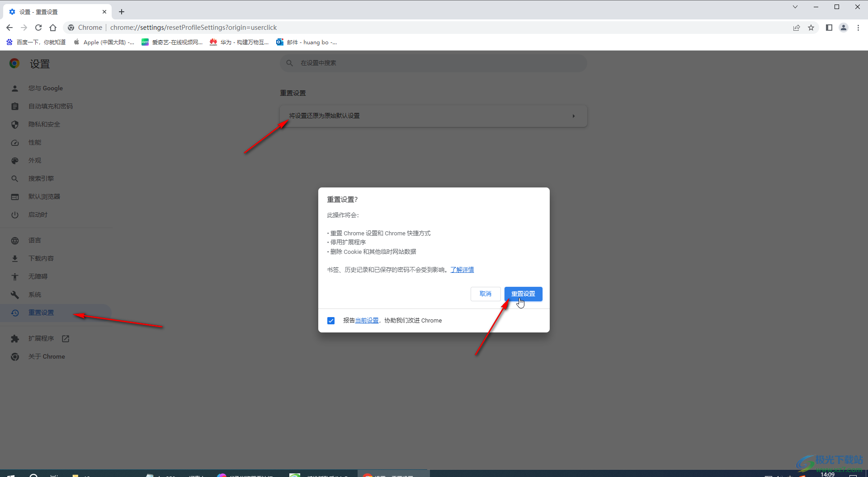Click the site info Chrome icon in address bar
The height and width of the screenshot is (477, 868).
[x=71, y=28]
